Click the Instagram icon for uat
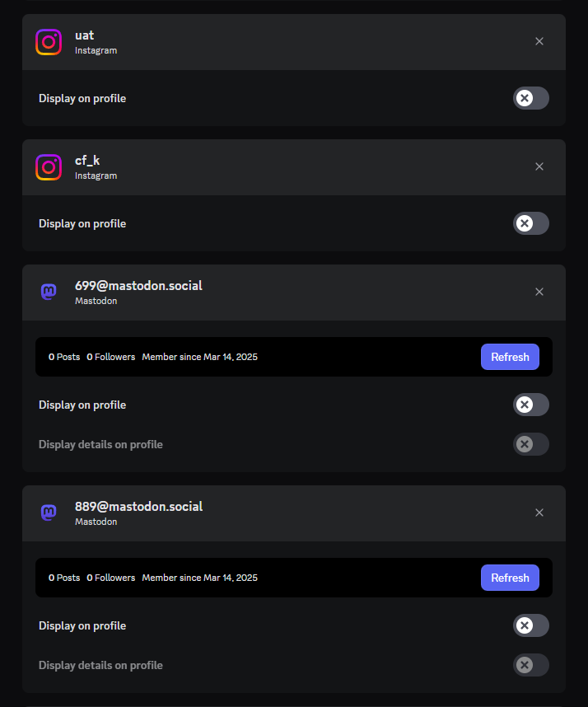Screen dimensions: 588x707 pos(49,42)
